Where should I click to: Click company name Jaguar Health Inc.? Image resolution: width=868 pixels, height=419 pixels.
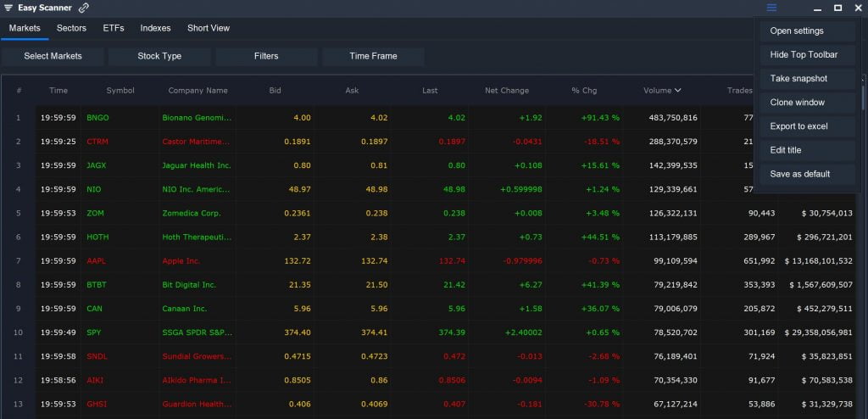(x=197, y=165)
